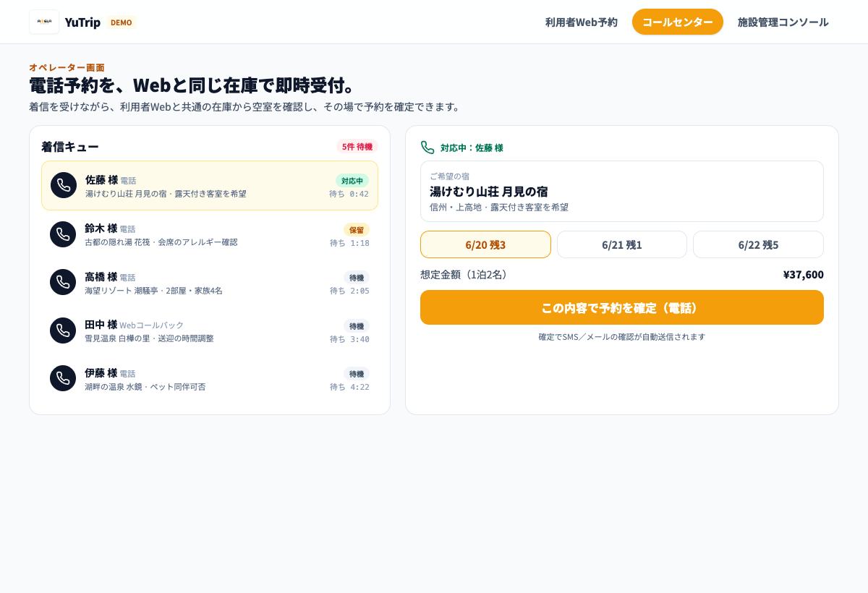
Task: Click the DEMO badge
Action: 121,22
